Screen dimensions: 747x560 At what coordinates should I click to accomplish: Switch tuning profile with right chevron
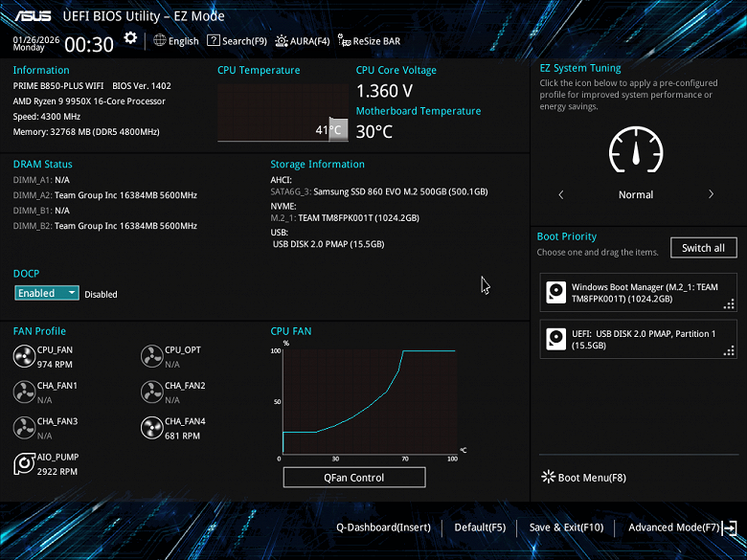click(711, 194)
